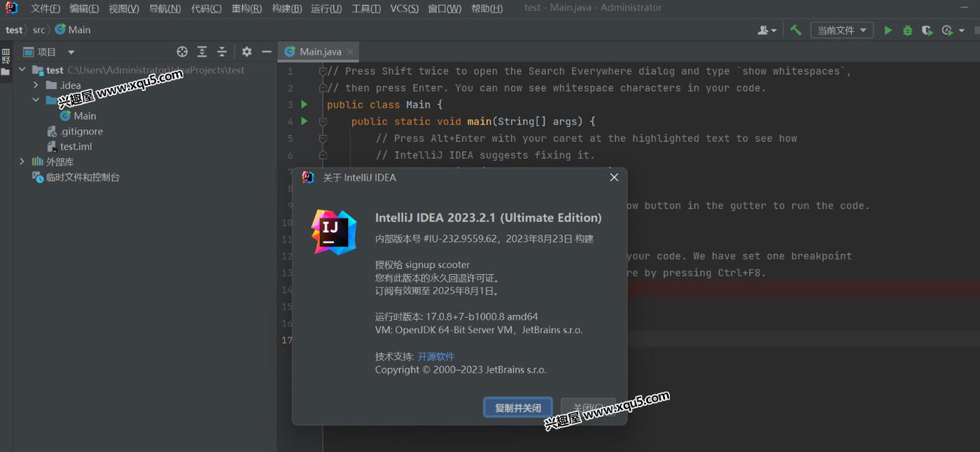Open the 开源软件 link in the About dialog
Screen dimensions: 980x452
436,356
